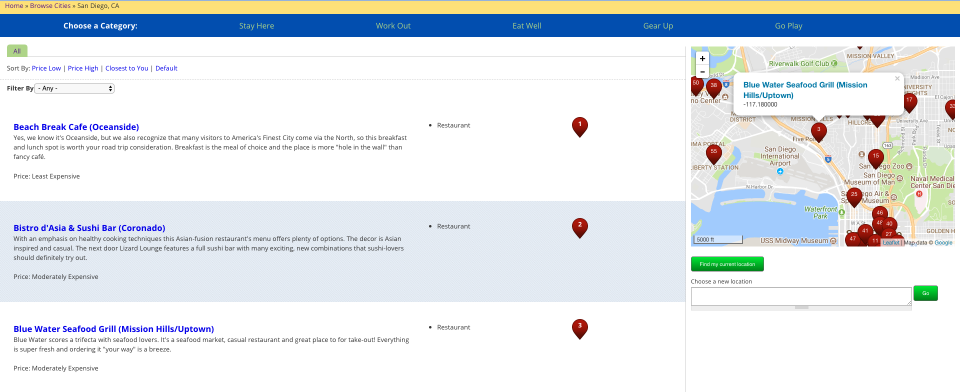Open the Stay Here category
The image size is (960, 392).
click(257, 26)
